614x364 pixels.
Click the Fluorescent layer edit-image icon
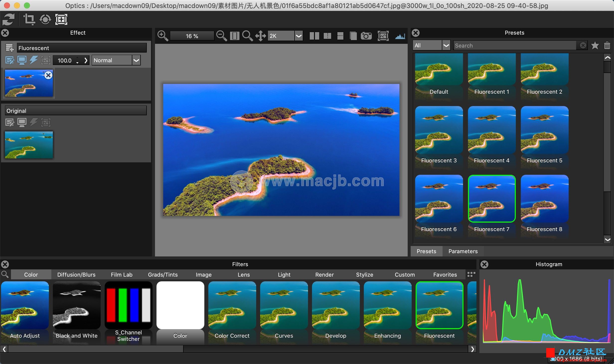(x=10, y=60)
